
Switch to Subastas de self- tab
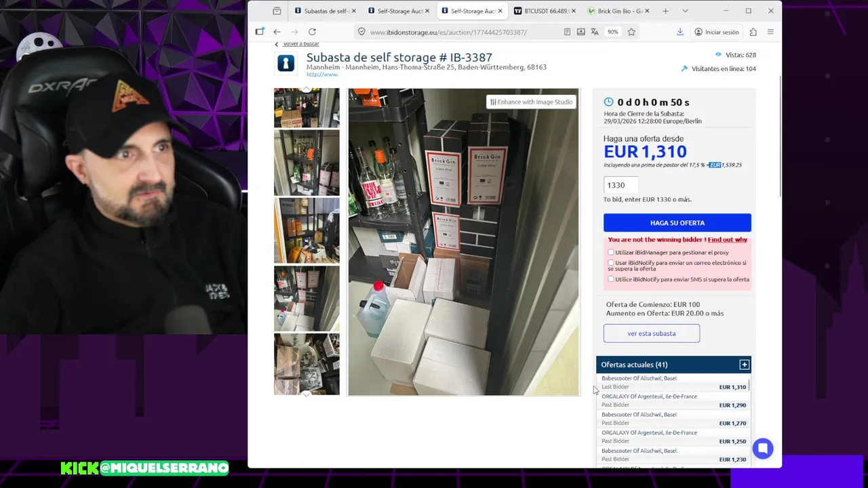pyautogui.click(x=325, y=11)
